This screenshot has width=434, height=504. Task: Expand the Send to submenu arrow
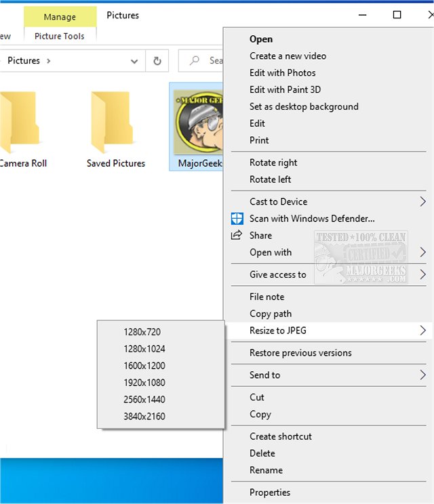click(x=422, y=375)
